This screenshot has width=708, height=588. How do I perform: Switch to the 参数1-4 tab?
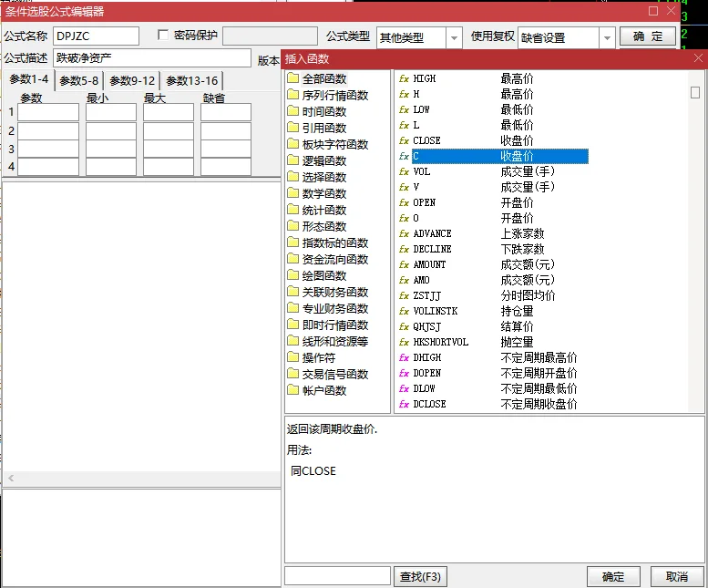pyautogui.click(x=29, y=79)
